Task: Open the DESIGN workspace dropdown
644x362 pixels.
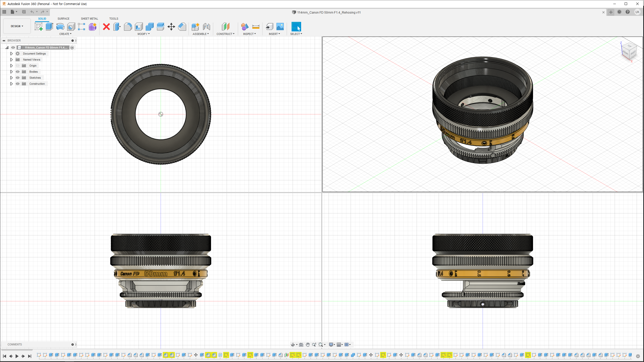Action: (x=17, y=26)
